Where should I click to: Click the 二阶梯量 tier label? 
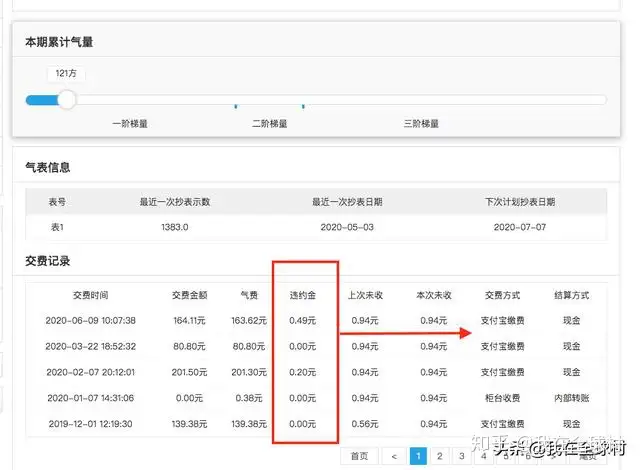pos(269,124)
